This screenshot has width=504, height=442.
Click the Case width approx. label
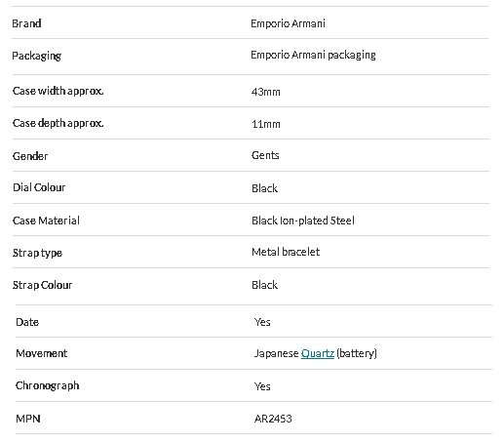[x=58, y=91]
